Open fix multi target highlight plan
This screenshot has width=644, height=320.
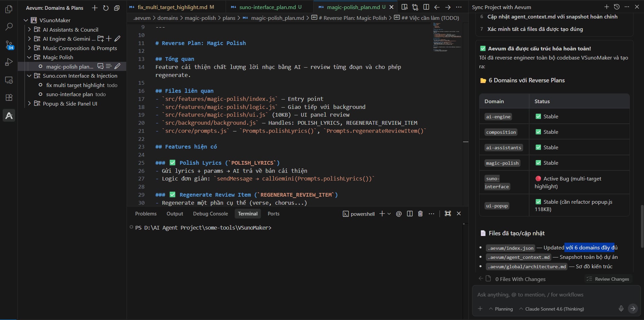coord(75,85)
